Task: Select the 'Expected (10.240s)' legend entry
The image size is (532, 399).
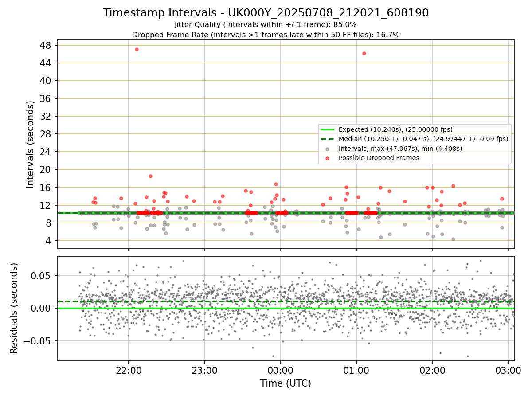Action: click(x=395, y=129)
